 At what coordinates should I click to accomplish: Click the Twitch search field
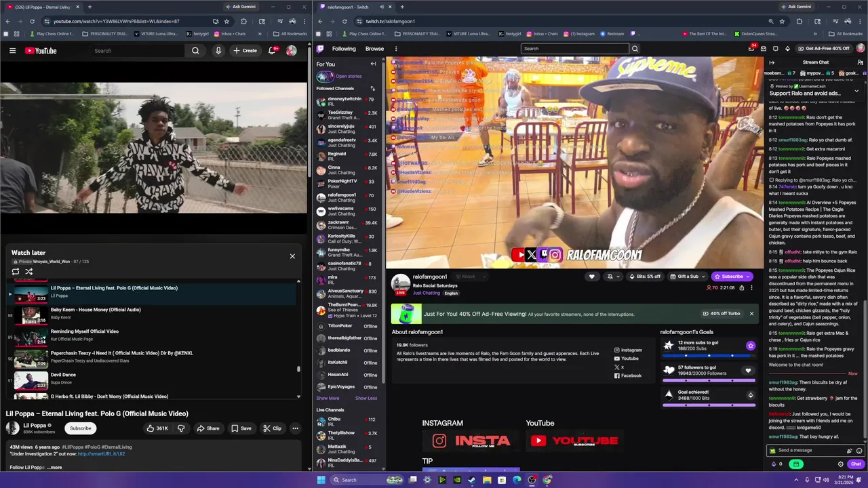point(575,49)
